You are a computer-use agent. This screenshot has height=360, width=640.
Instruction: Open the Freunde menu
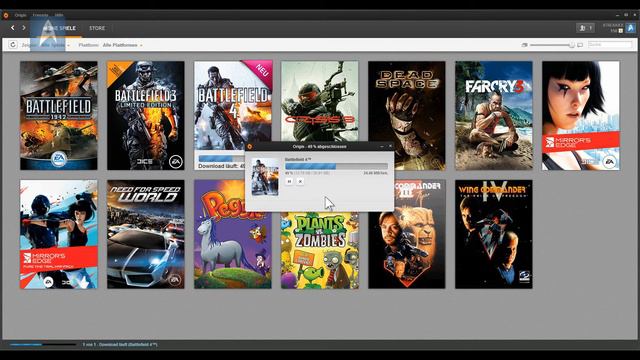(x=40, y=15)
